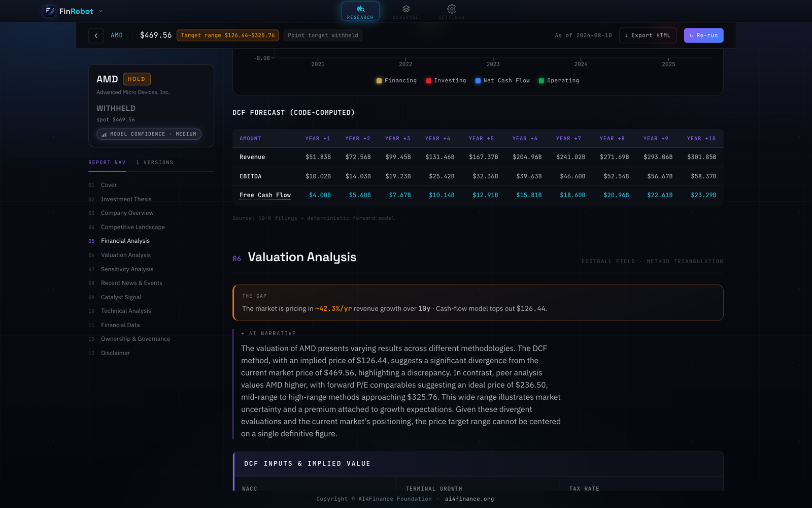This screenshot has height=508, width=812.
Task: Toggle the Investing legend swatch
Action: click(429, 81)
